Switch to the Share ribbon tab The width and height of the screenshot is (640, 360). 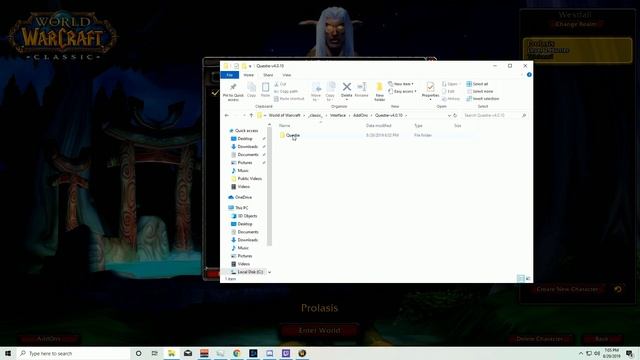(x=268, y=75)
